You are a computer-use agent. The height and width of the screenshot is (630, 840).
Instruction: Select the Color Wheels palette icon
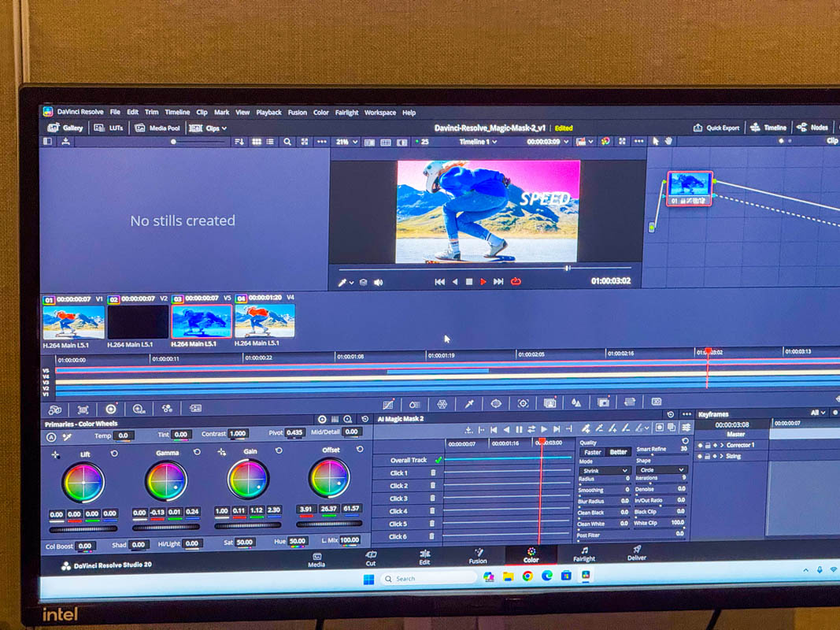tap(111, 409)
